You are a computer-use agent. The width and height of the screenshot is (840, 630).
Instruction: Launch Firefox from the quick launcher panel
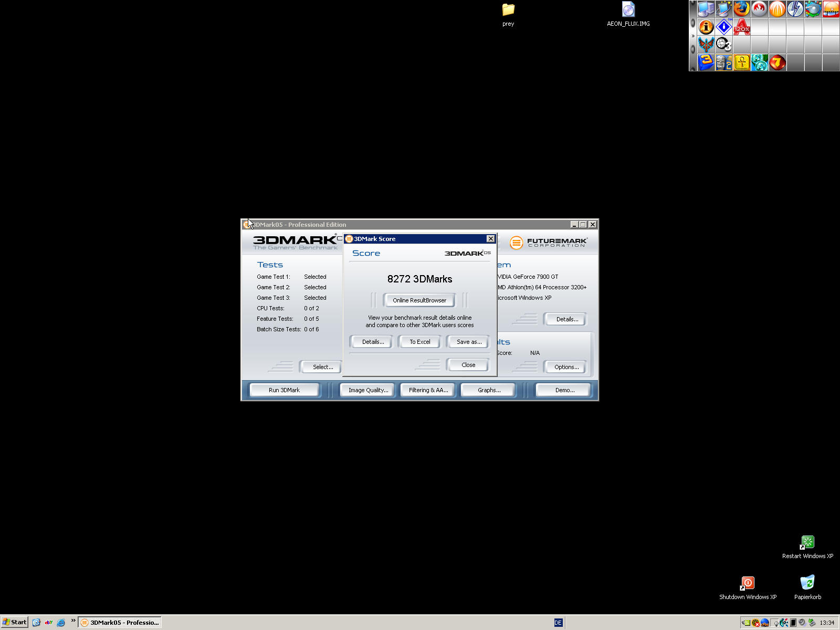click(741, 9)
